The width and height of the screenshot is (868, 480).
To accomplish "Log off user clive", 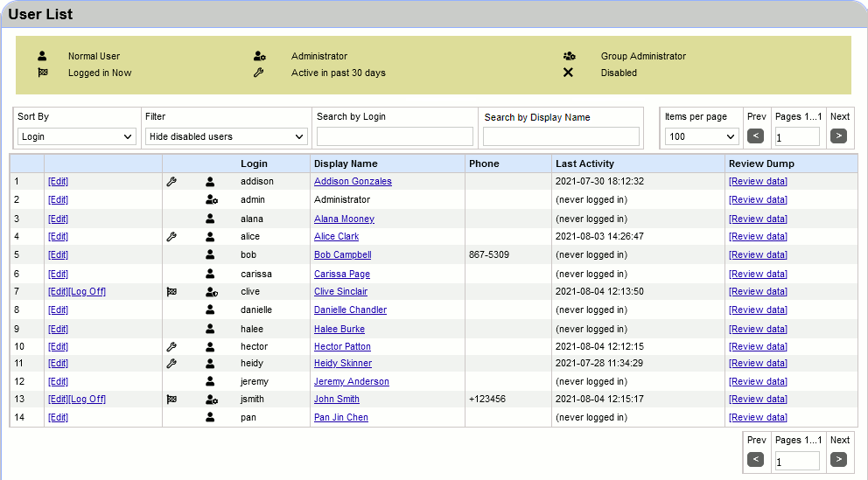I will pos(87,292).
